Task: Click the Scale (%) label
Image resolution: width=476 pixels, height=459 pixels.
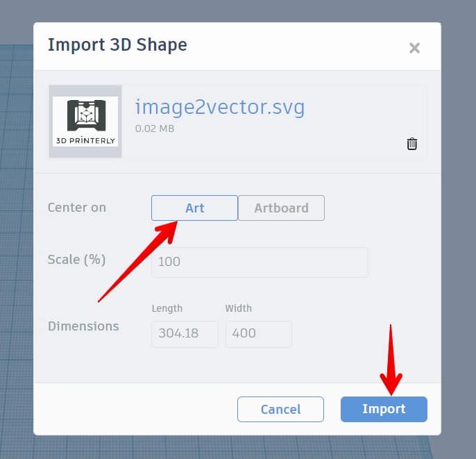Action: point(76,260)
